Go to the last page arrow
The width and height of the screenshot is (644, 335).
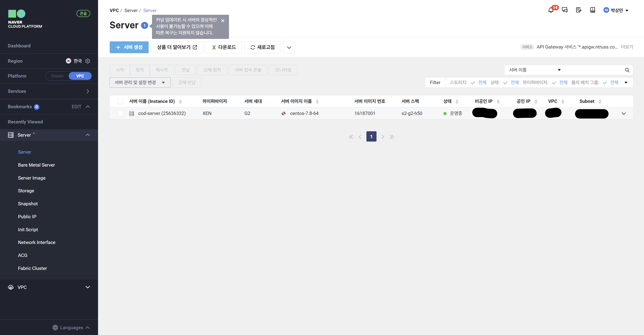(x=392, y=137)
